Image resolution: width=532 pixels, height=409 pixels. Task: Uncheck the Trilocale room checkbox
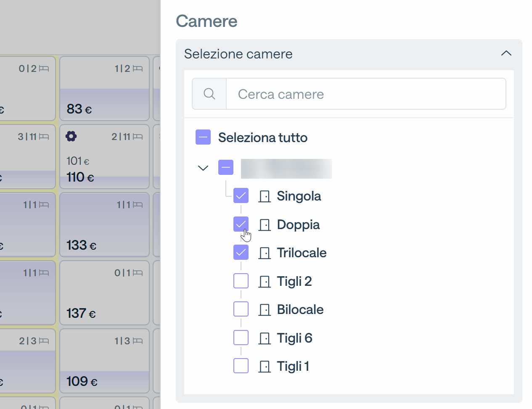click(241, 252)
